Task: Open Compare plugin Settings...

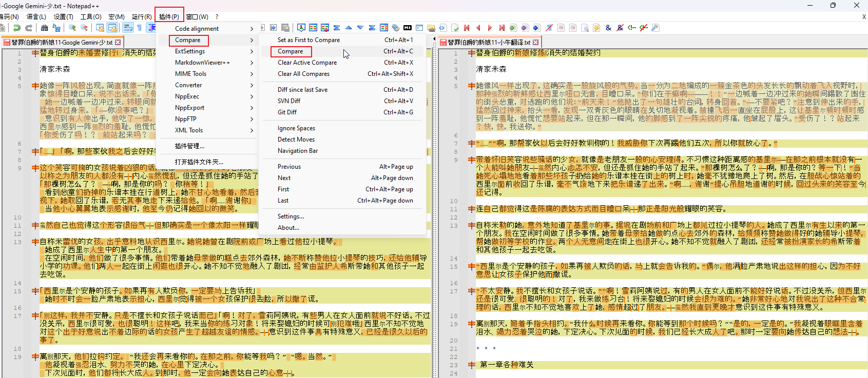Action: pyautogui.click(x=291, y=216)
